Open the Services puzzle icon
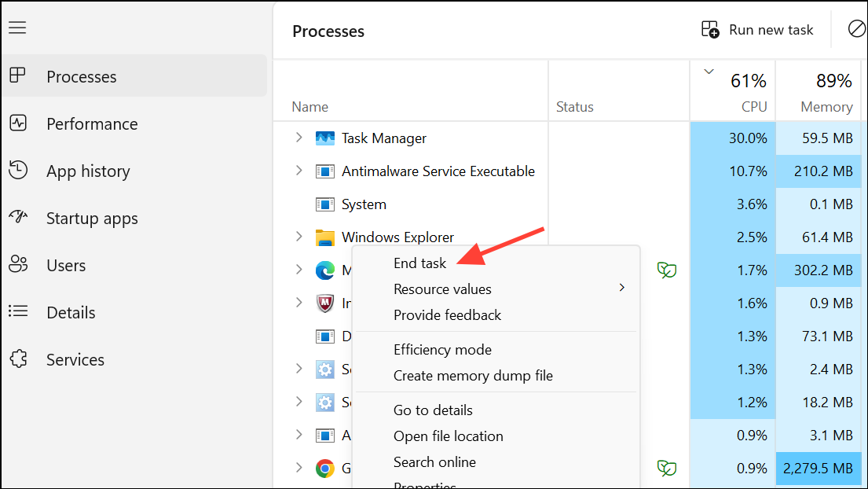 coord(17,359)
